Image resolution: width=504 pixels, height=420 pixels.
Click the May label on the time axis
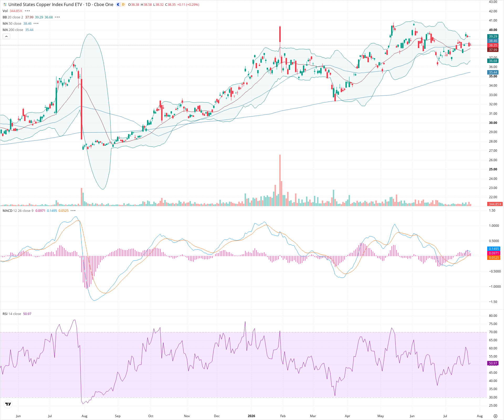[381, 416]
